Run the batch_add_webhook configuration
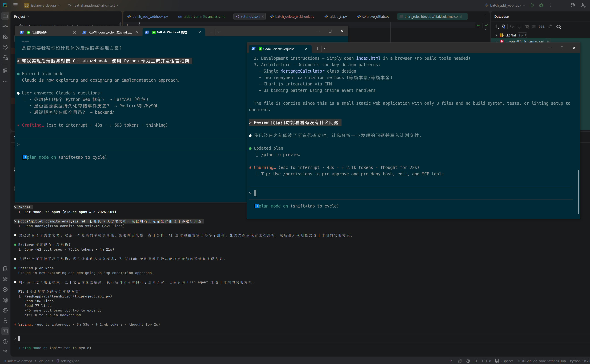590x364 pixels. tap(532, 5)
